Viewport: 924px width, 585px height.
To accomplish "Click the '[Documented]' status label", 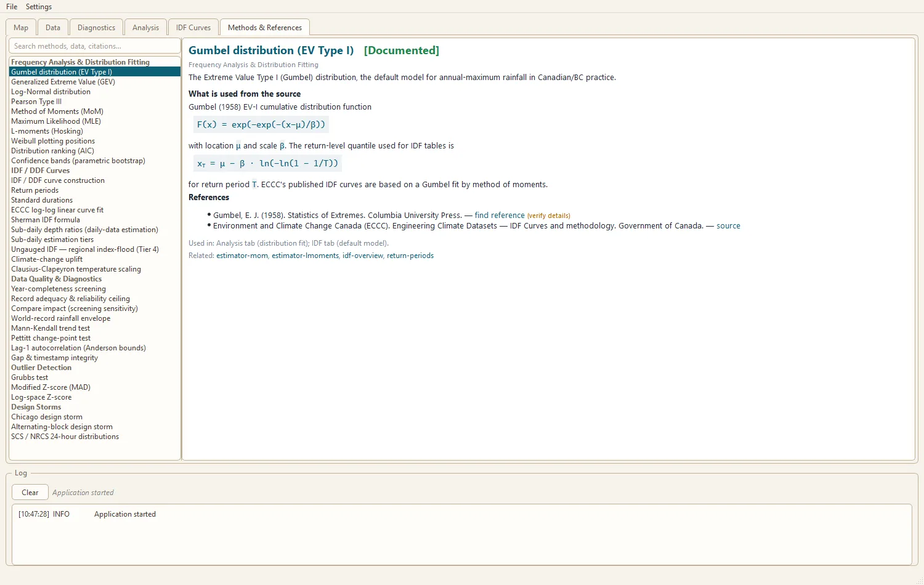I will [402, 50].
